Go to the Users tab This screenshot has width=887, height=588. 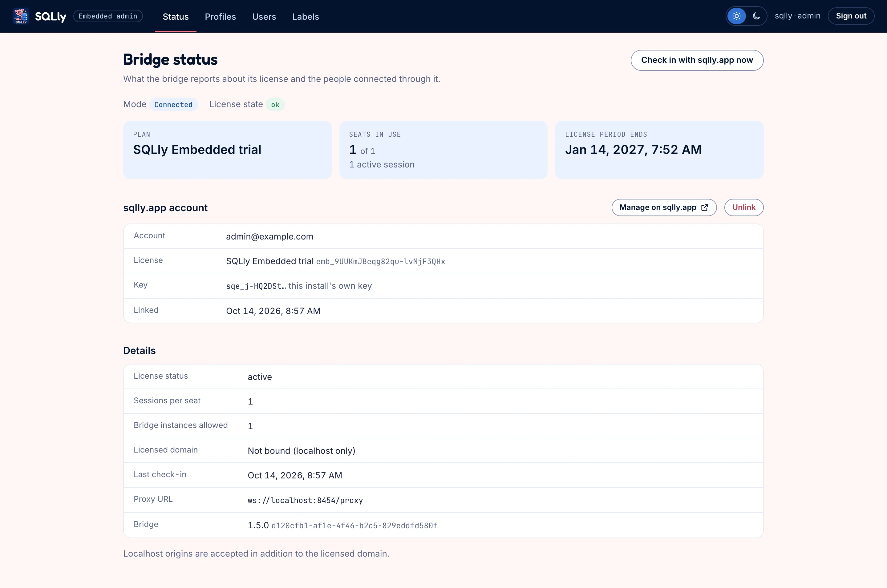264,17
